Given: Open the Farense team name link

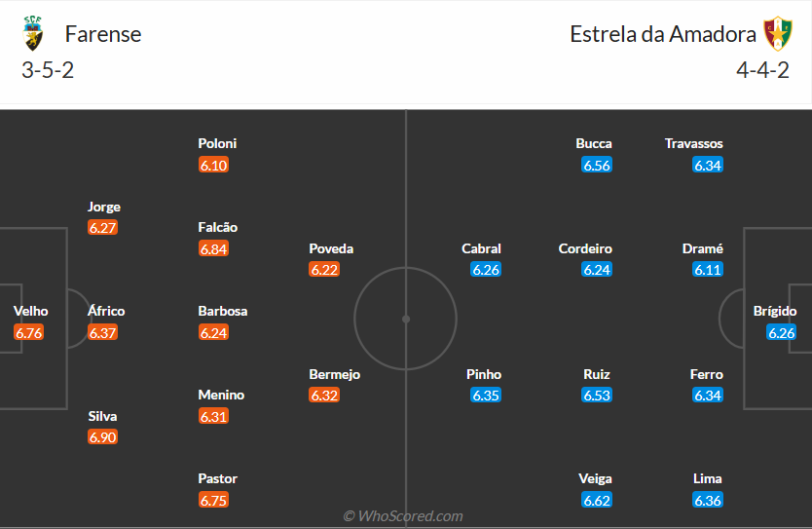Looking at the screenshot, I should 103,34.
